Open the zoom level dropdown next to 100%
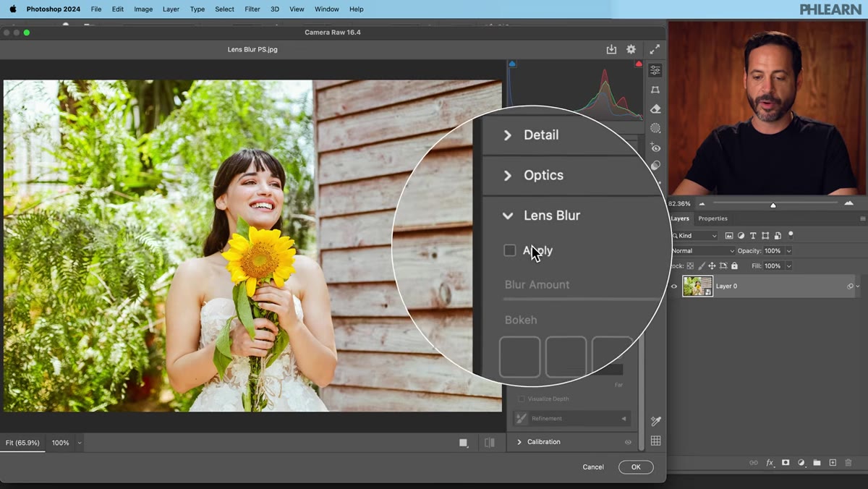The height and width of the screenshot is (489, 868). tap(80, 443)
